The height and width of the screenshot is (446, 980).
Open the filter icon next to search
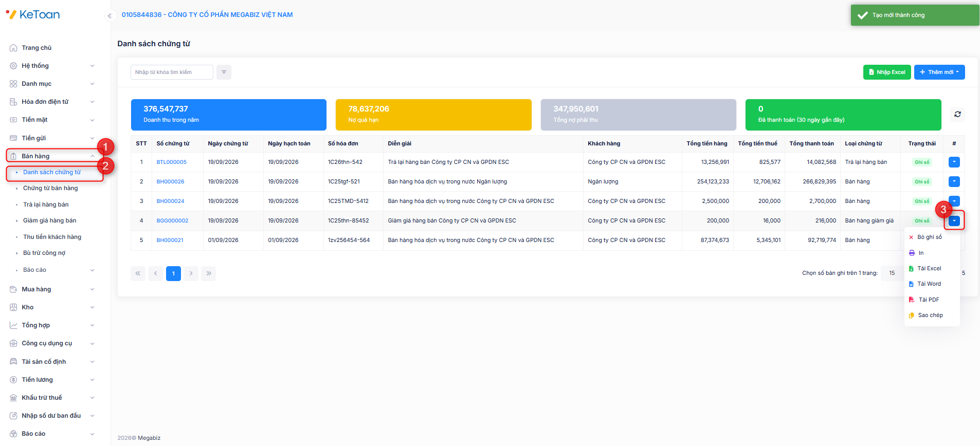(224, 72)
